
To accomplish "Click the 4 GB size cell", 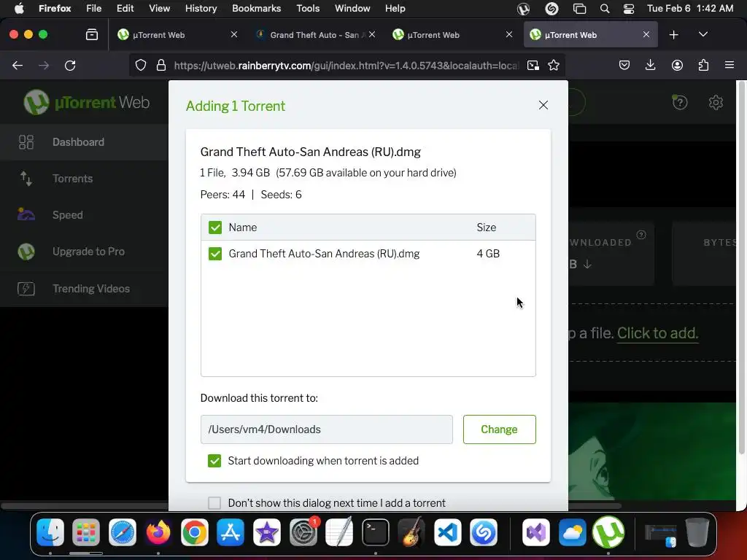I will click(488, 254).
